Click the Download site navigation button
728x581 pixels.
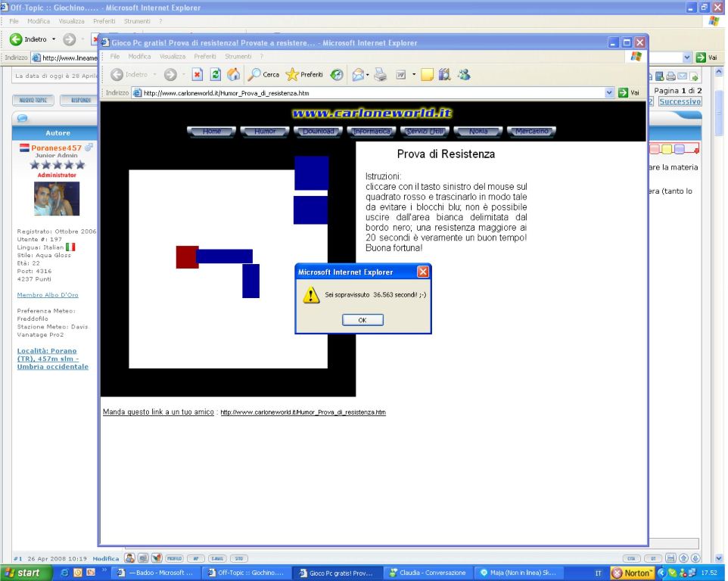tap(319, 131)
